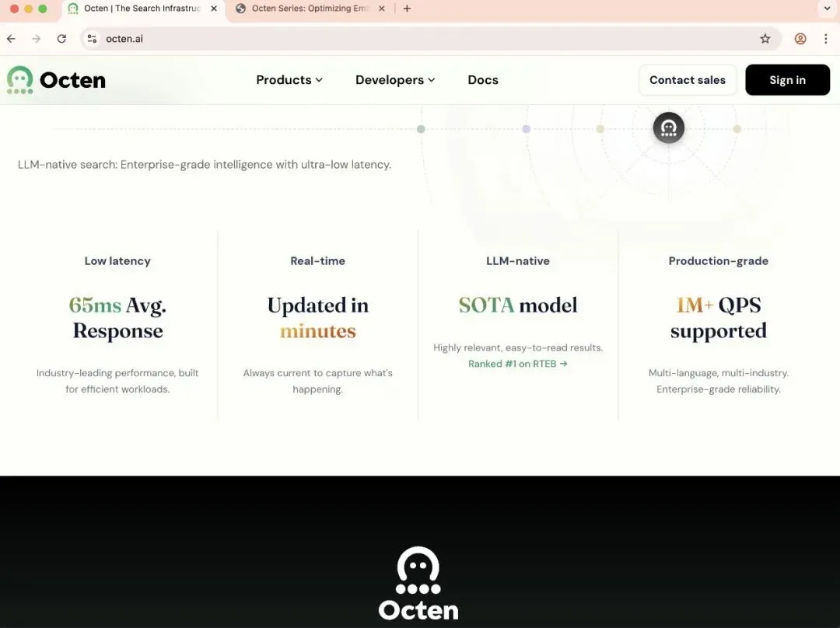840x628 pixels.
Task: Click the Industry-leading performance description
Action: 117,381
